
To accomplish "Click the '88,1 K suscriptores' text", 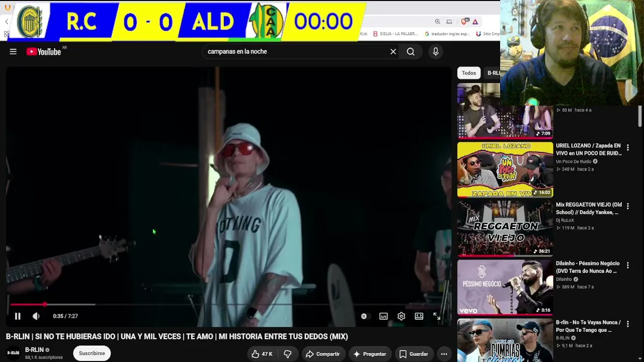I will point(44,357).
